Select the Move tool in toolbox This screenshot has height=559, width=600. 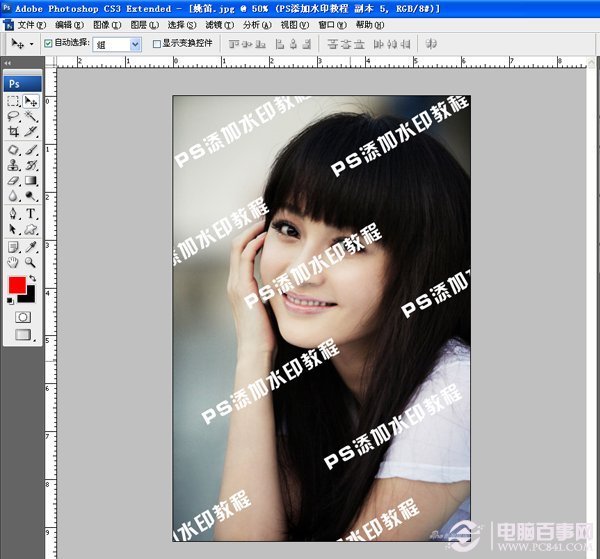point(31,101)
